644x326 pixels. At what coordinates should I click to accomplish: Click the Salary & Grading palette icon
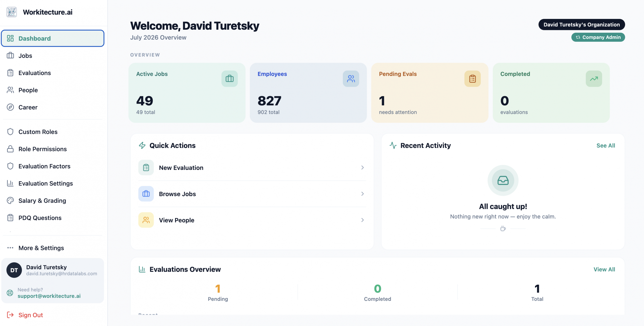coord(10,201)
